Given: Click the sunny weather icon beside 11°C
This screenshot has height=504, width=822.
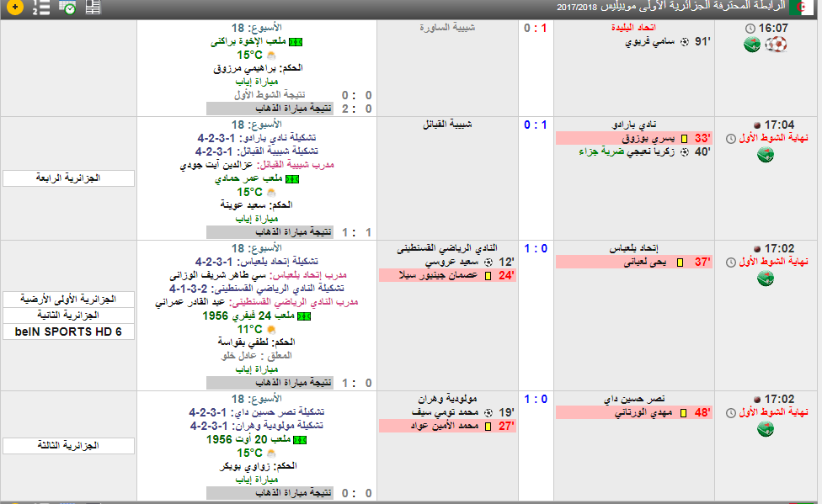Looking at the screenshot, I should [271, 330].
